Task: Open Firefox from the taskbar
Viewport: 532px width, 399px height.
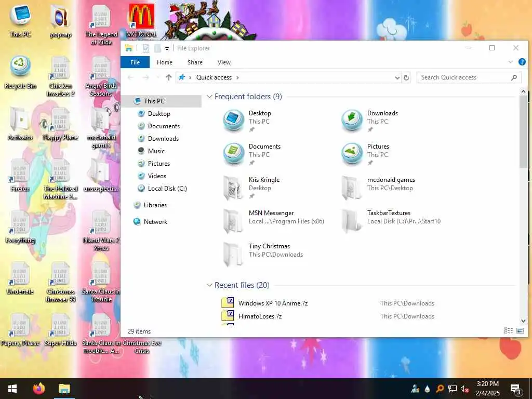Action: (38, 389)
